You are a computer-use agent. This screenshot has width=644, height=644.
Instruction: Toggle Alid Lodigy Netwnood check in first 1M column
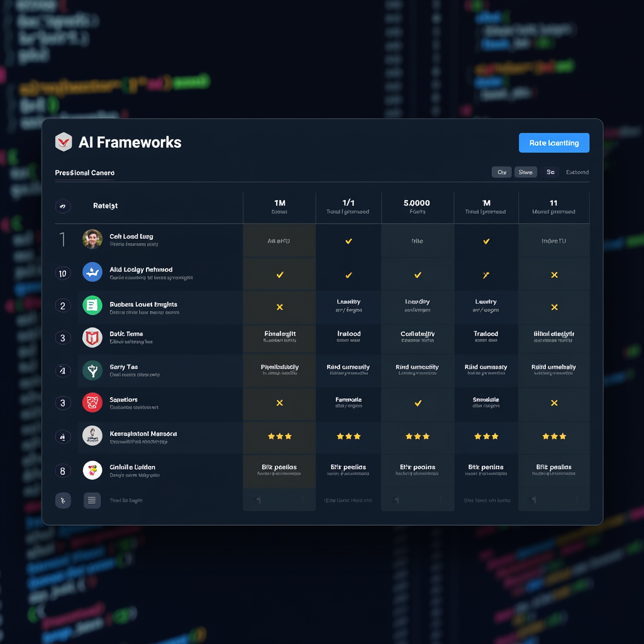click(280, 275)
